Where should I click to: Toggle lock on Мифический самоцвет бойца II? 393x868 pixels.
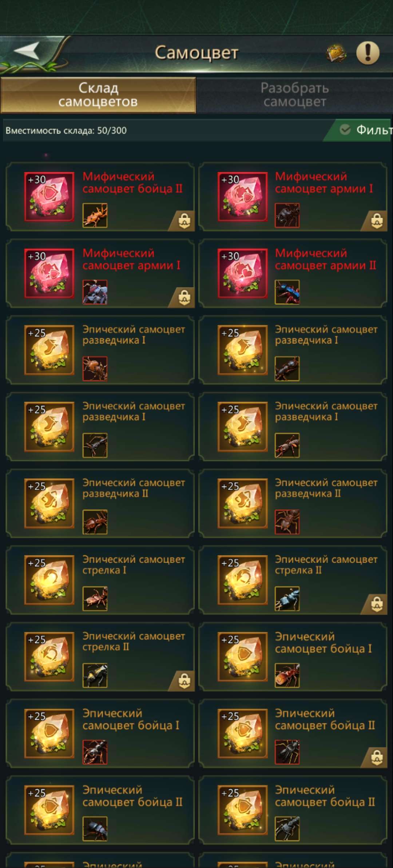(184, 220)
